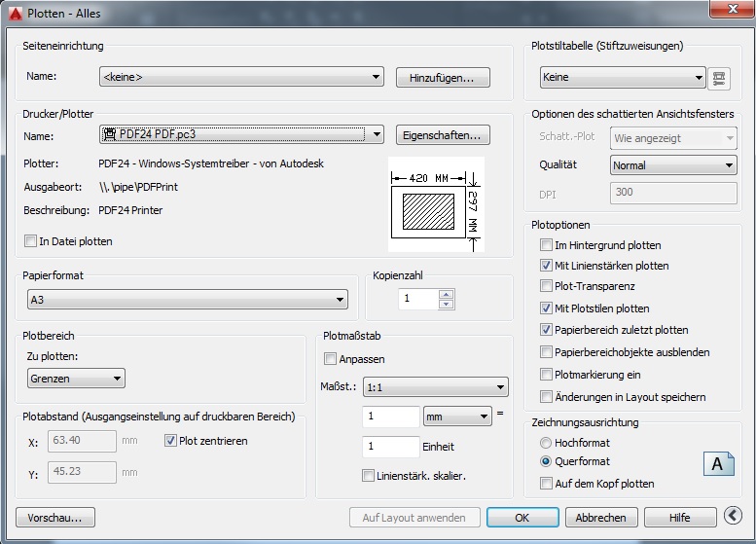Click the DPI field showing 300
The image size is (756, 544).
(x=673, y=193)
